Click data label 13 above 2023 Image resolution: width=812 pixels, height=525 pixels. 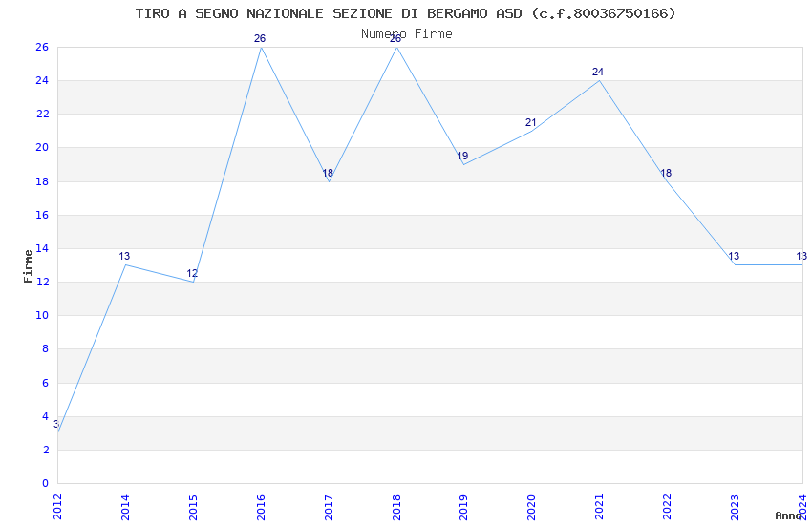coord(734,256)
